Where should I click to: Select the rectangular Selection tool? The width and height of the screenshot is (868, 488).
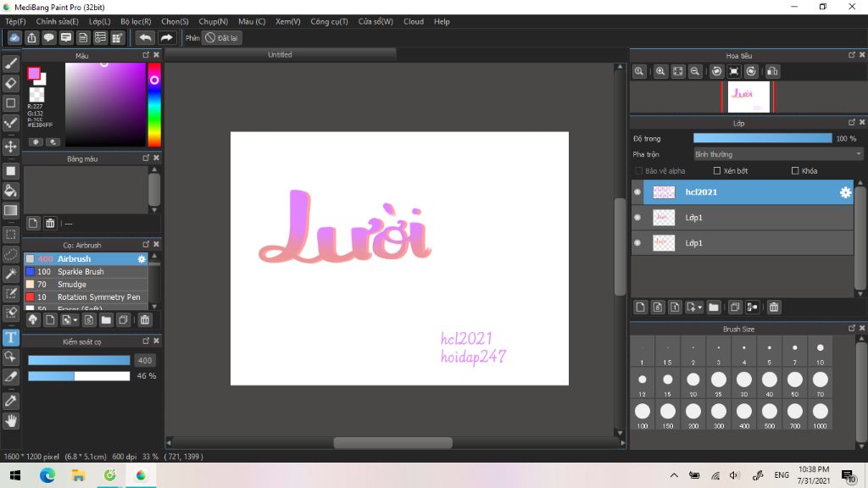click(x=10, y=235)
